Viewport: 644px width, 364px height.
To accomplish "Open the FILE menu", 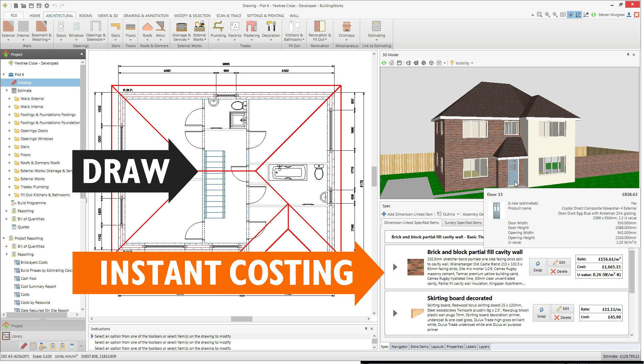I will [14, 15].
